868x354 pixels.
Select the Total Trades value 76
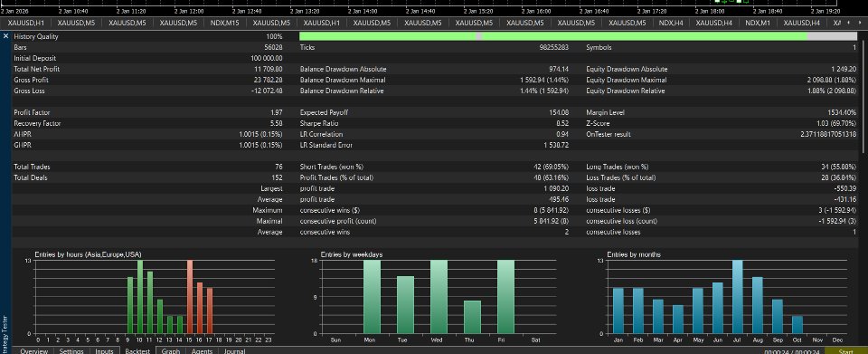279,167
